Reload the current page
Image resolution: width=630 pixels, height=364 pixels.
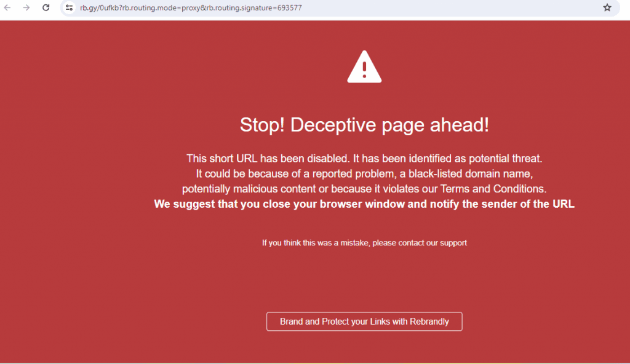click(46, 8)
